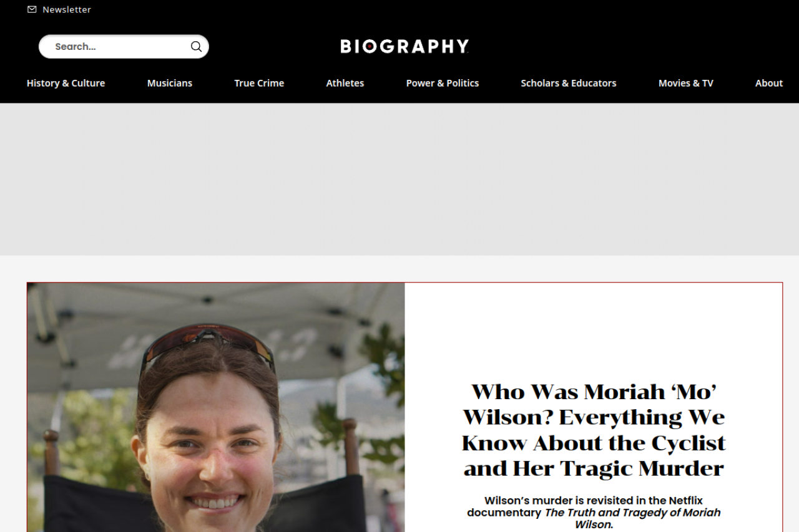Open Scholars & Educators section

[x=569, y=83]
